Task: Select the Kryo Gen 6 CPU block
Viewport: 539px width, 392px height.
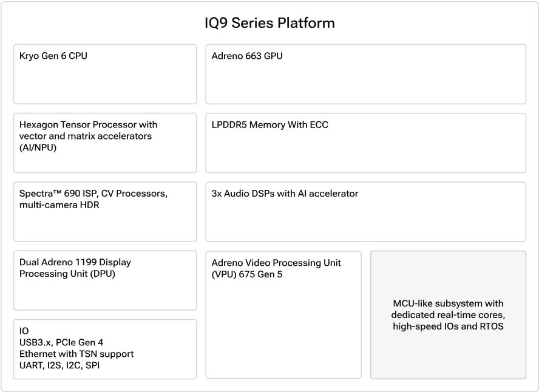Action: (x=105, y=74)
